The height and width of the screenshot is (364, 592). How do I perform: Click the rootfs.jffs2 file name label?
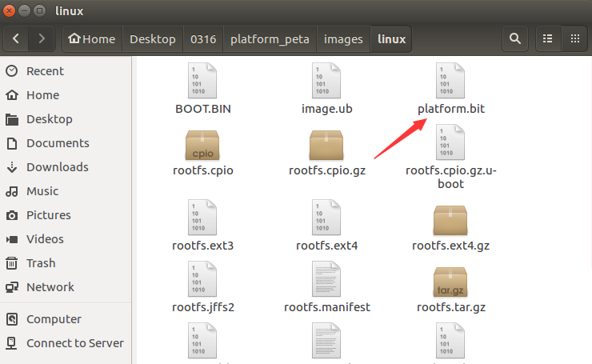[203, 307]
